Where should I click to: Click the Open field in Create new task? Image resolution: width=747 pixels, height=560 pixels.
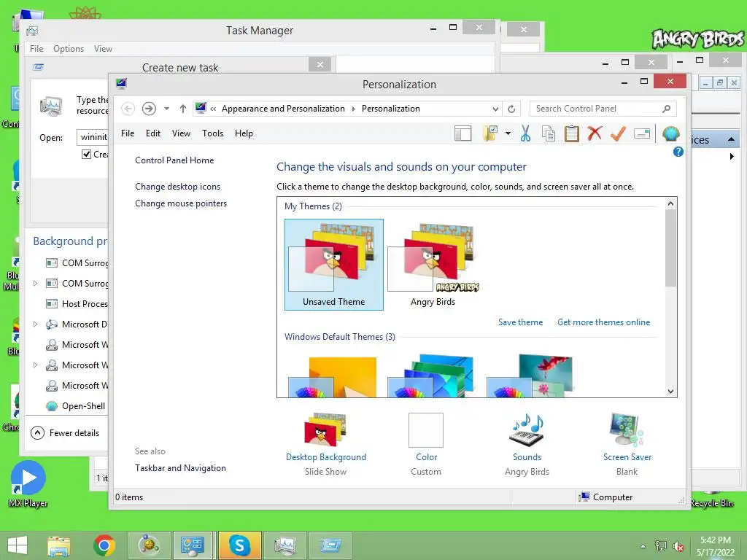pyautogui.click(x=93, y=137)
